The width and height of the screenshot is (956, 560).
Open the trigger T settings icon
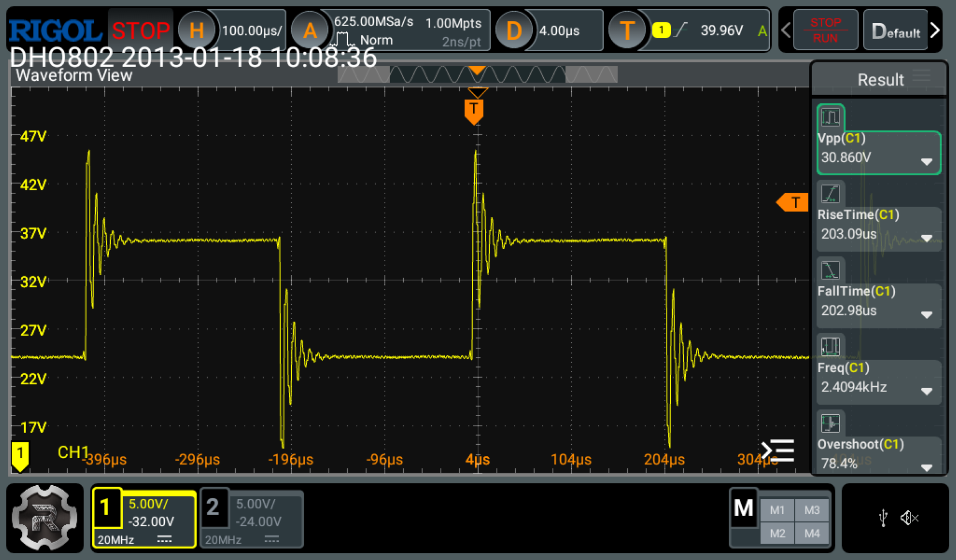[627, 30]
